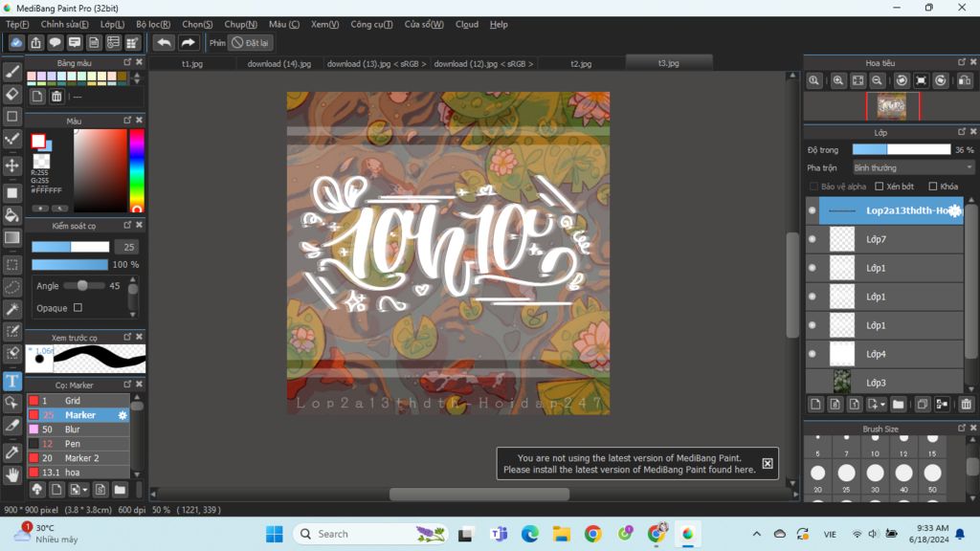
Task: Undock the Màu color panel
Action: click(x=127, y=120)
